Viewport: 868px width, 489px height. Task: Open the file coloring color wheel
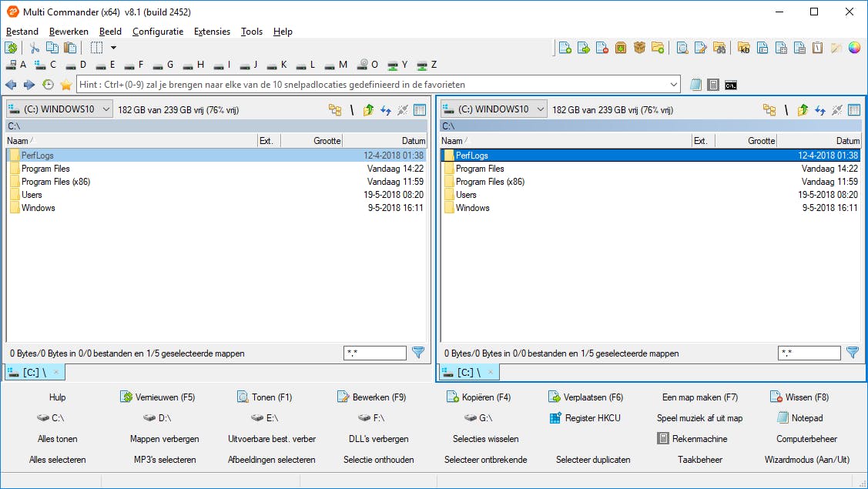click(854, 49)
